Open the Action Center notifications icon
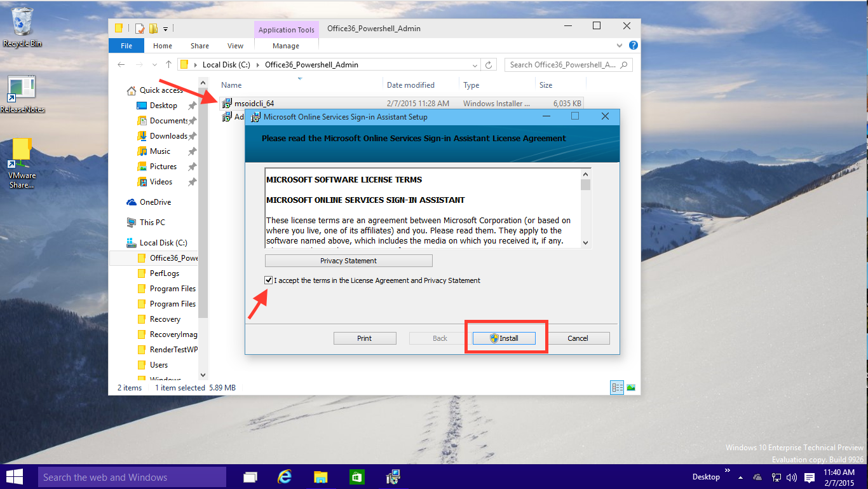Viewport: 868px width, 489px height. point(810,477)
